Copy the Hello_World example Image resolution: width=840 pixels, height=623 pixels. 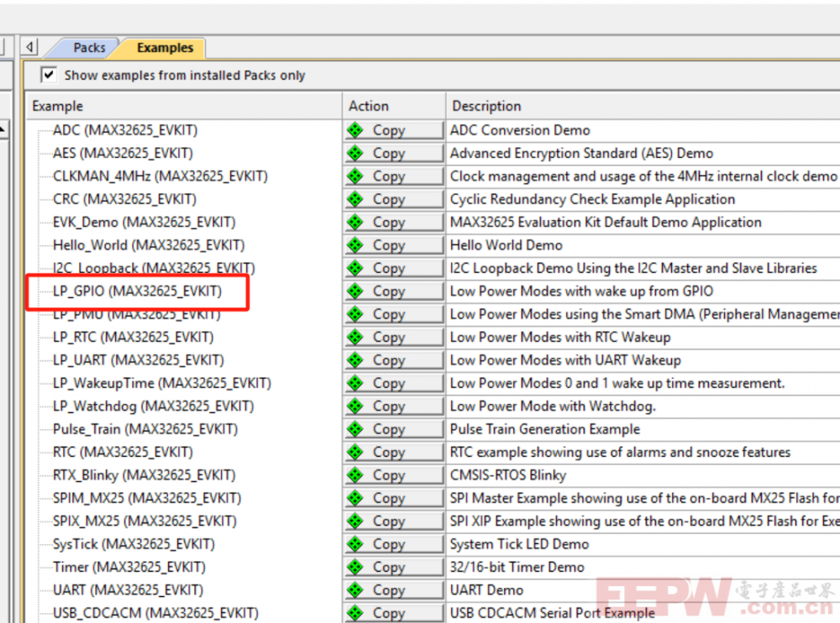click(x=394, y=245)
